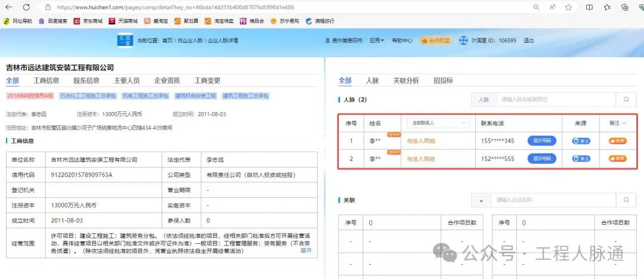Click 算法 source badge in row 2
The width and height of the screenshot is (644, 279).
(x=581, y=159)
